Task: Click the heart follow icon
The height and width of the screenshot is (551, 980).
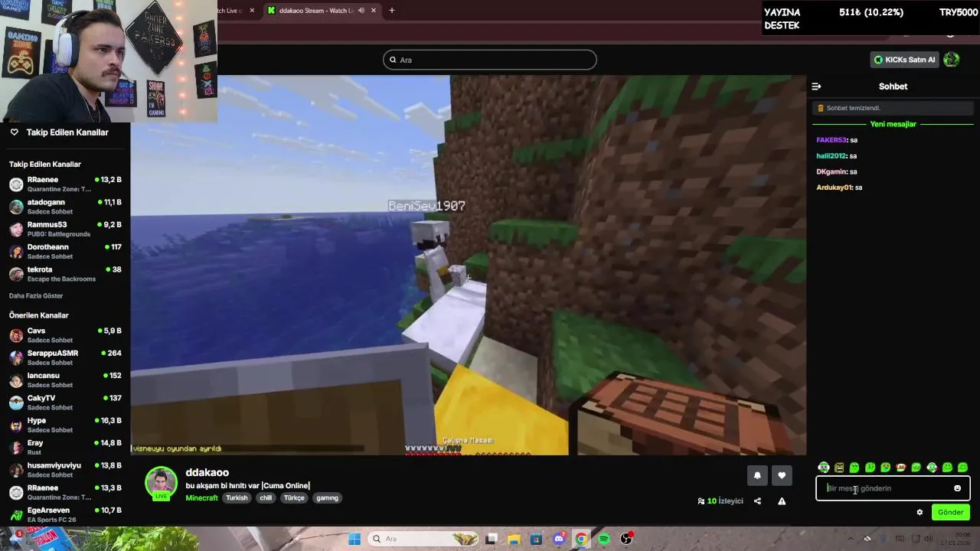Action: pos(782,475)
